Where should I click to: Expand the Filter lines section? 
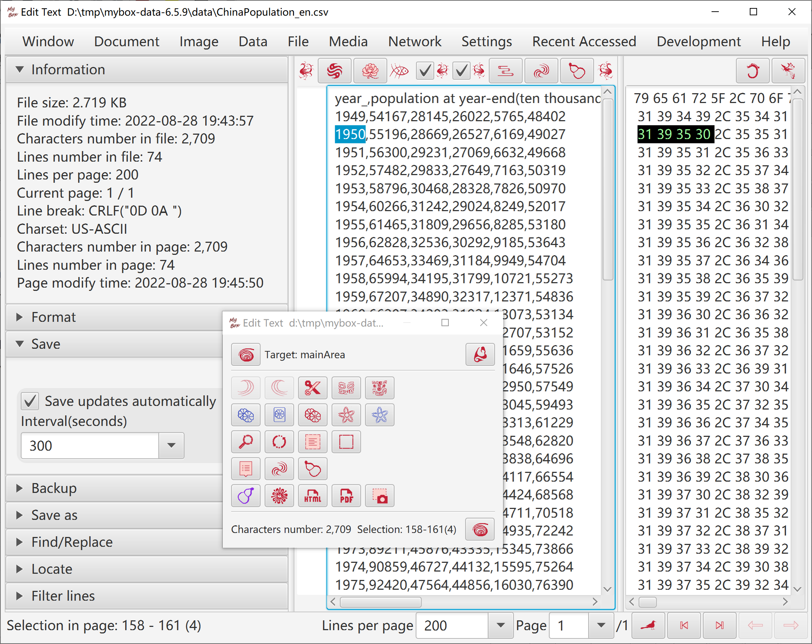147,596
